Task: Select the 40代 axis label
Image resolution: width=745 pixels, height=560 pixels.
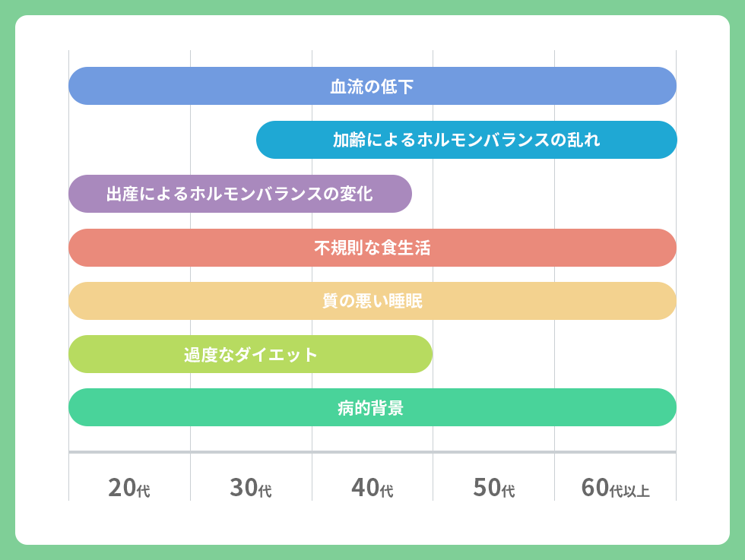Action: tap(372, 488)
